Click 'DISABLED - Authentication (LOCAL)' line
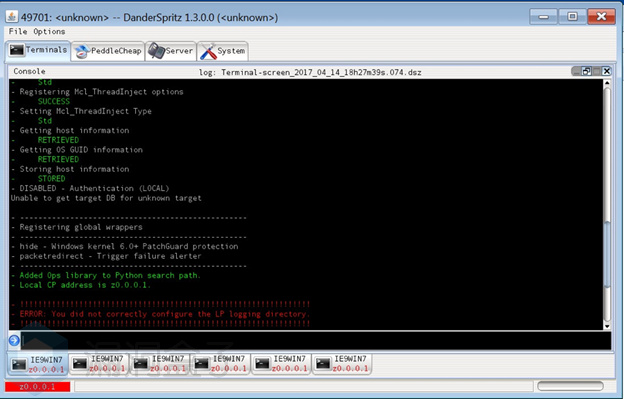This screenshot has width=624, height=399. (94, 188)
